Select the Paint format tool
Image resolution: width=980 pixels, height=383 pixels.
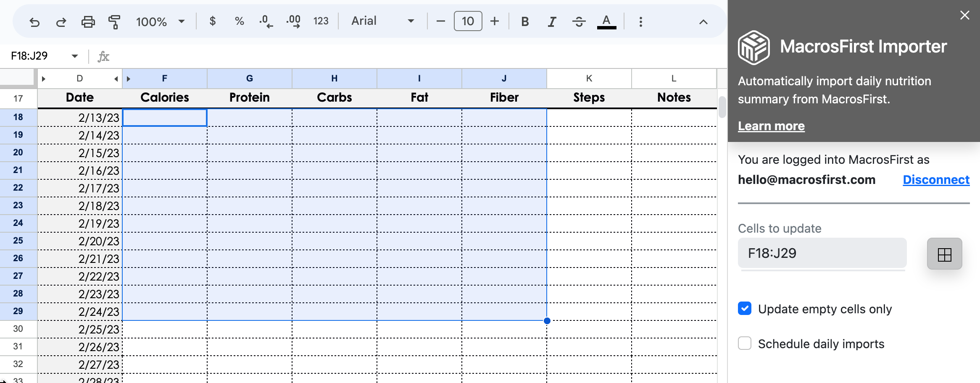pos(114,21)
